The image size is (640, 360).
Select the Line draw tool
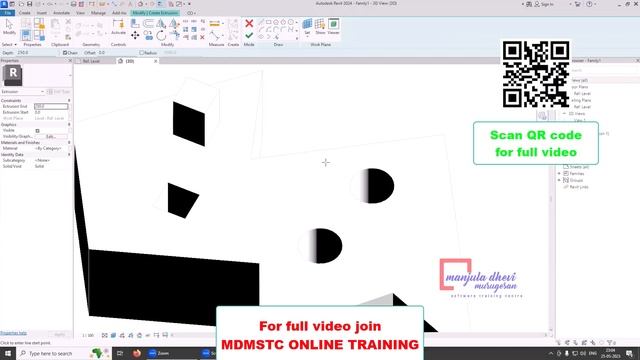coord(261,22)
